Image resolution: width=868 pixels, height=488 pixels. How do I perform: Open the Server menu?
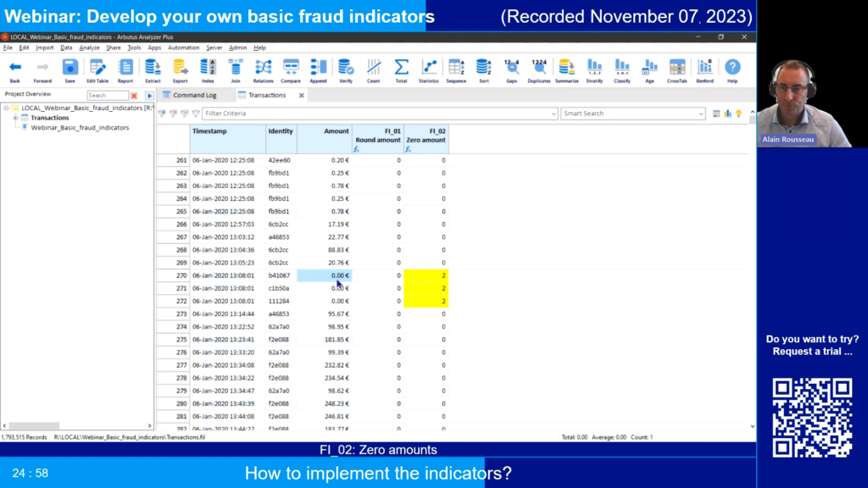pos(214,47)
